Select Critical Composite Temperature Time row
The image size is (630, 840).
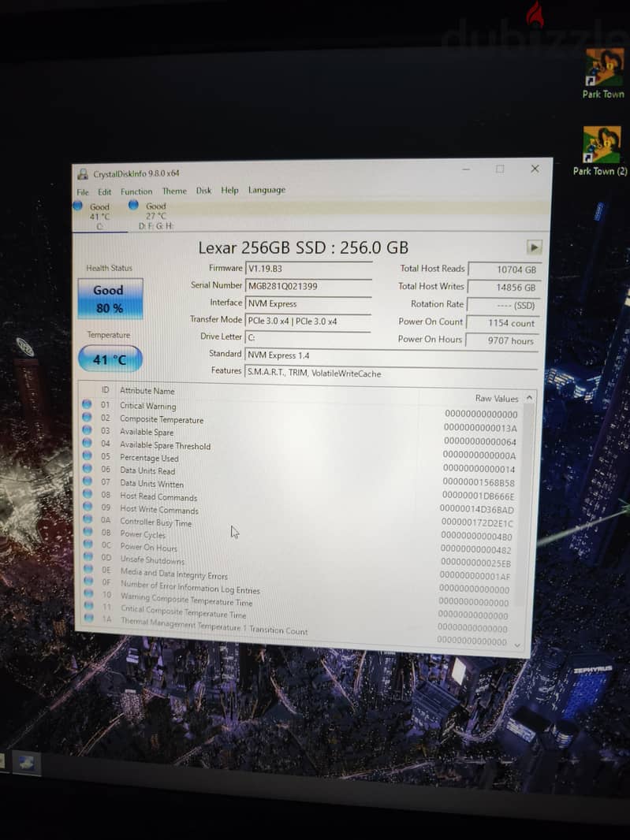click(x=299, y=621)
